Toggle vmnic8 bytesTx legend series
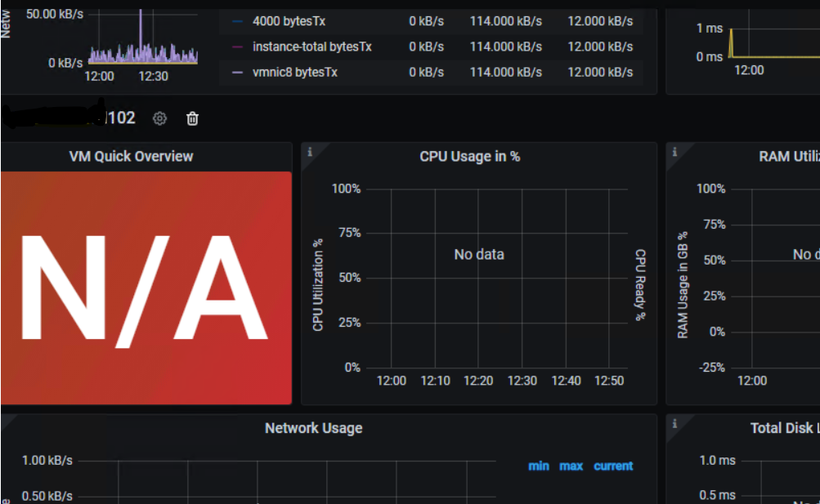Image resolution: width=820 pixels, height=504 pixels. pos(295,73)
